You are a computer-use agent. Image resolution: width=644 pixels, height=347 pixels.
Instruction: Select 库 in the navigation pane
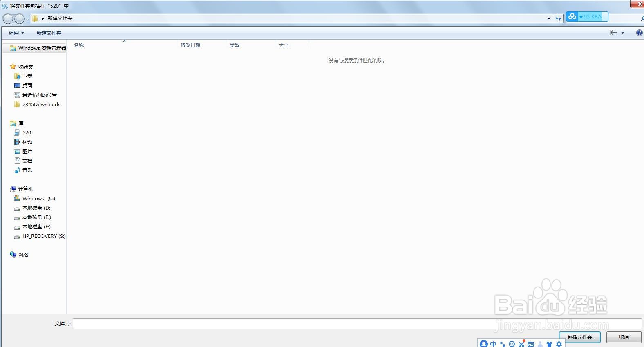[21, 123]
